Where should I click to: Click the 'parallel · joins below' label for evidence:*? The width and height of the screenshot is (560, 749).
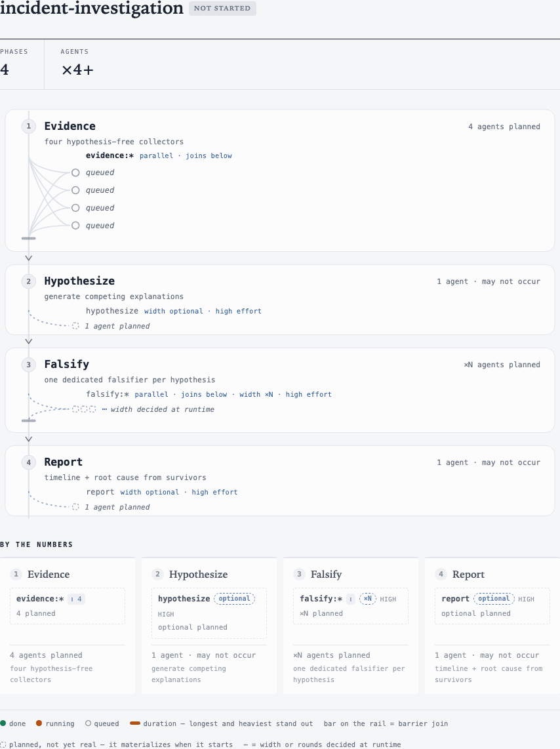point(186,155)
